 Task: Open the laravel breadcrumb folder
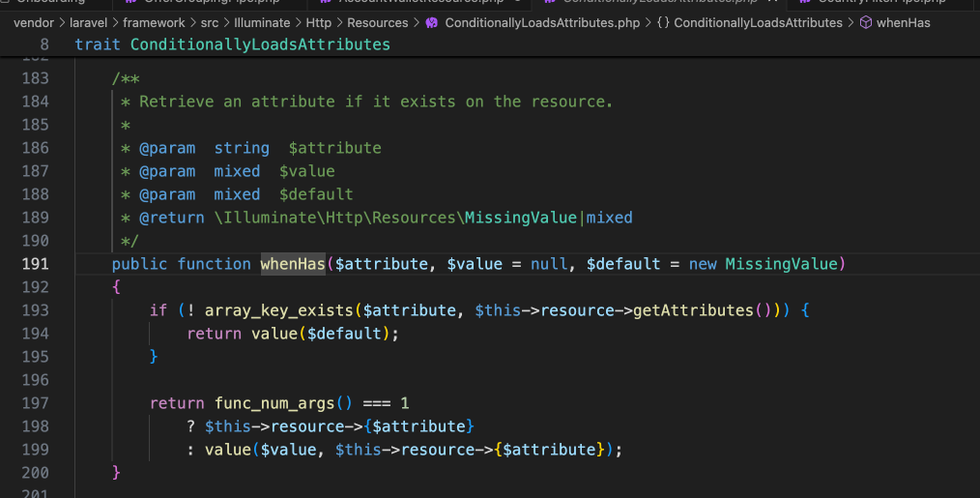click(88, 23)
